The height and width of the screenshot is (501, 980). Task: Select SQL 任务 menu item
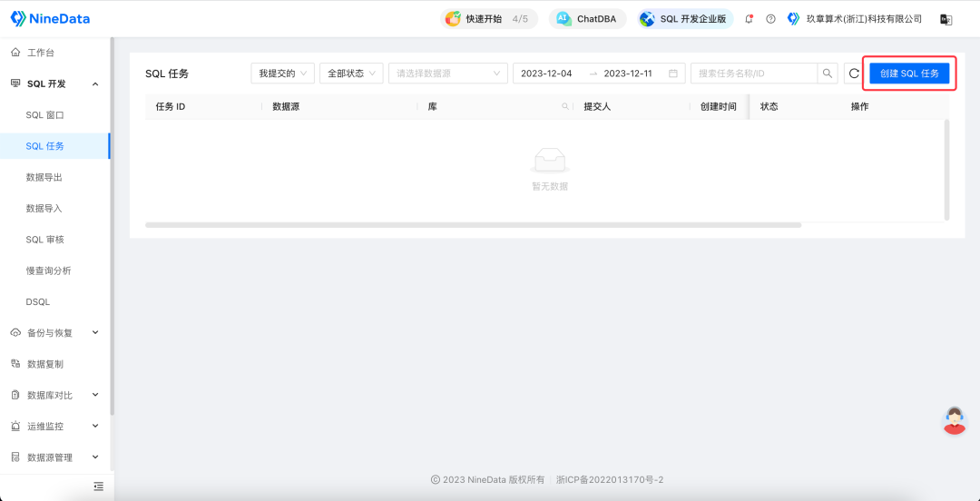55,146
